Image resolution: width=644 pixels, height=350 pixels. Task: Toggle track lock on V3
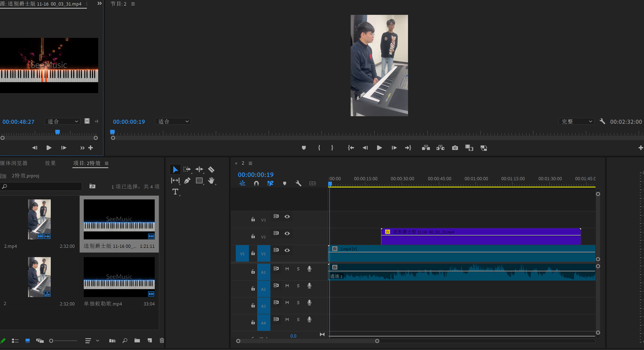(x=253, y=219)
